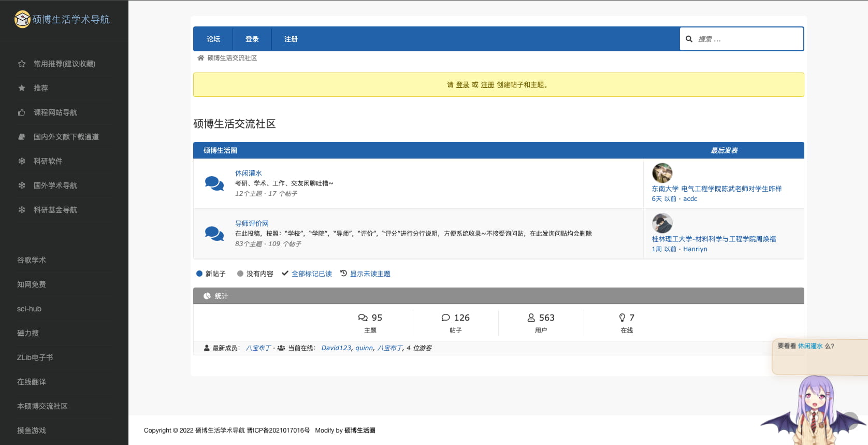Open the 导师评价网 forum link
Image resolution: width=868 pixels, height=445 pixels.
(x=252, y=223)
